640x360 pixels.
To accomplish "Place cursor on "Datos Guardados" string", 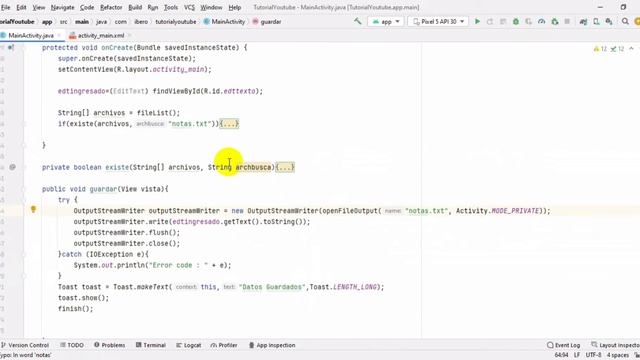I will click(x=272, y=287).
